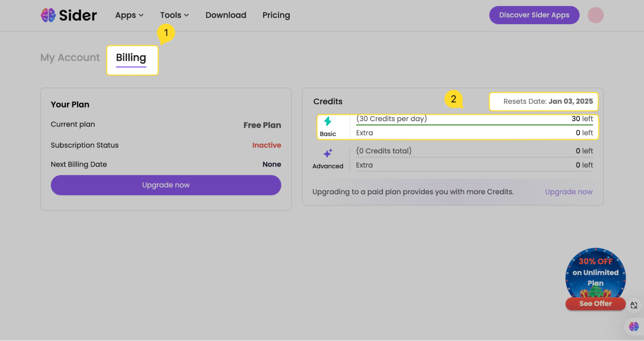The width and height of the screenshot is (644, 341).
Task: Open the Sider floating brain widget
Action: tap(634, 326)
